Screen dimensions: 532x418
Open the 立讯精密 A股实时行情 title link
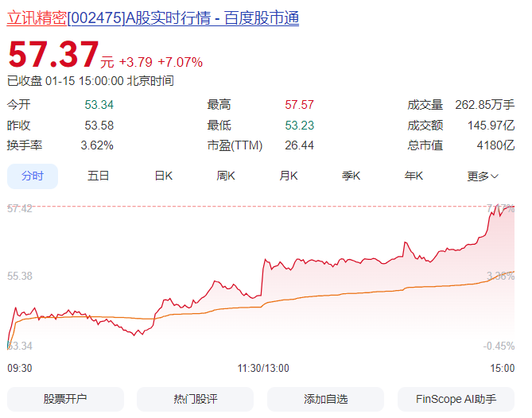click(153, 18)
